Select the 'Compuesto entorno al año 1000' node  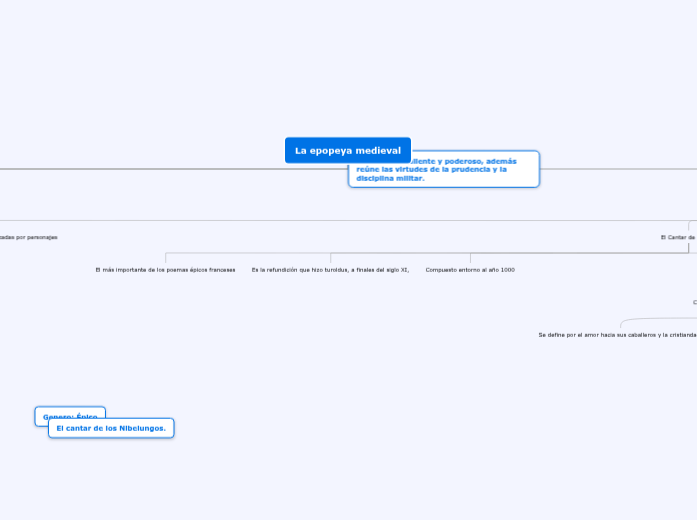(x=470, y=270)
